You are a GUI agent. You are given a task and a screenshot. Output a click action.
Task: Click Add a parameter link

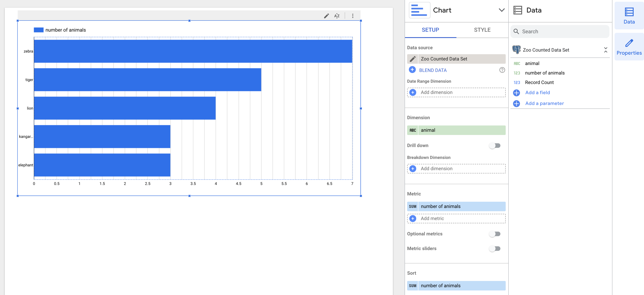[x=544, y=103]
